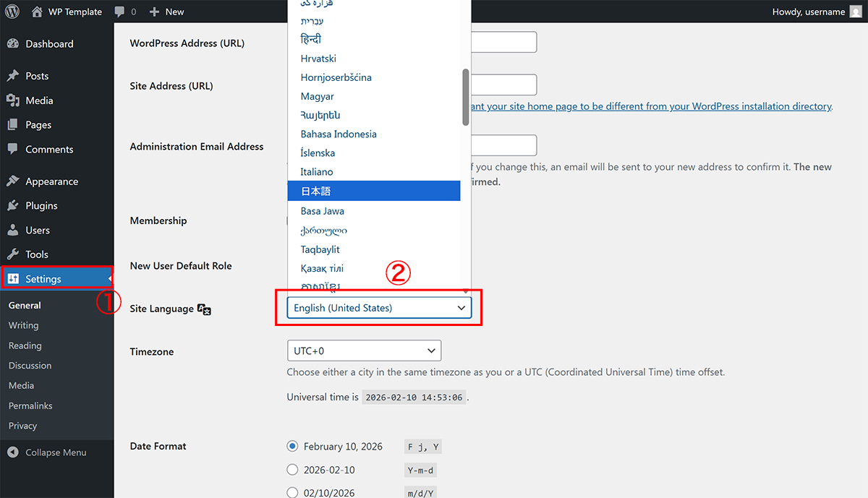The height and width of the screenshot is (498, 868).
Task: Click the translation icon beside Site Language
Action: click(x=204, y=309)
